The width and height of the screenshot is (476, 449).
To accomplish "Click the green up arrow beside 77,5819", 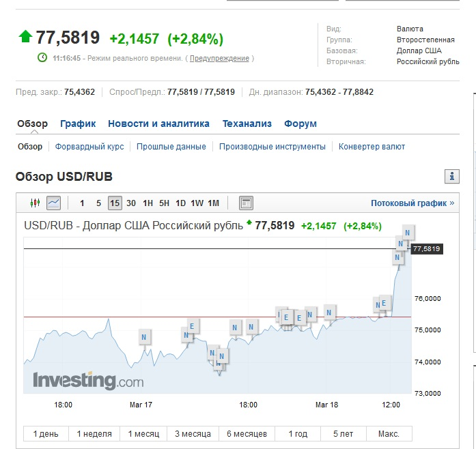I will 25,37.
